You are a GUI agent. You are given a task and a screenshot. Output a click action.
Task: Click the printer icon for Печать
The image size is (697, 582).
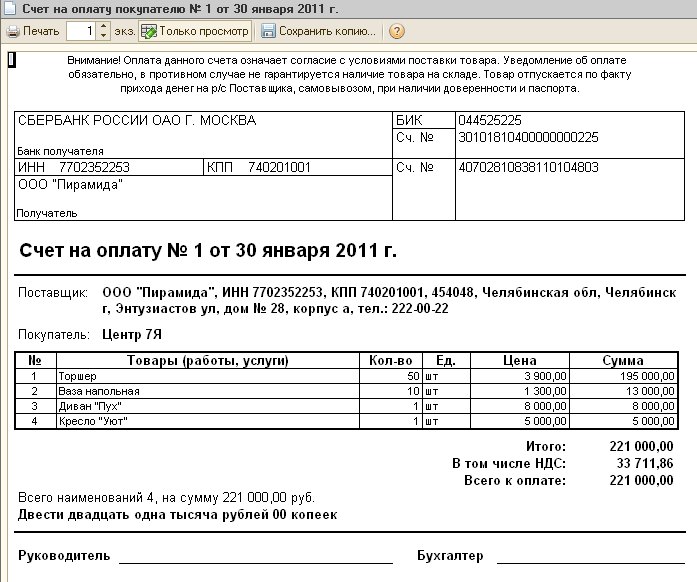[13, 32]
